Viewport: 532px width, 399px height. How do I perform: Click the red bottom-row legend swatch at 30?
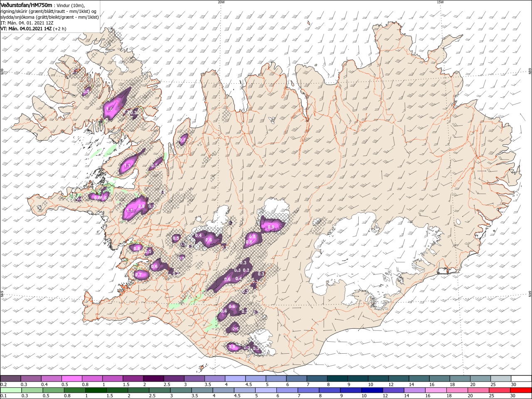click(521, 390)
